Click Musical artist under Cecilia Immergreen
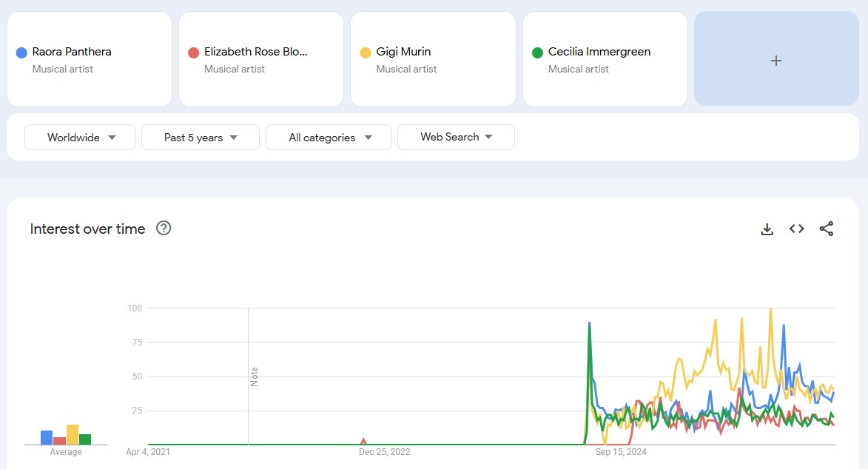Image resolution: width=868 pixels, height=469 pixels. click(579, 70)
